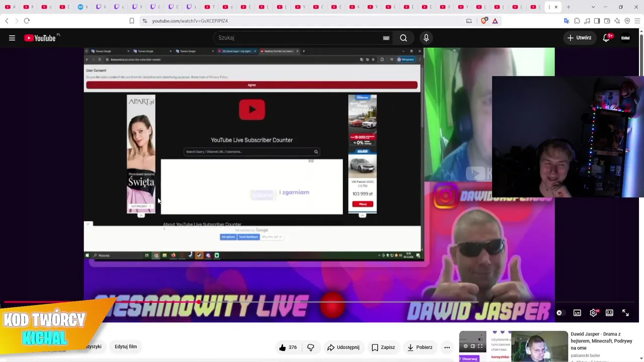Toggle subtitles in the video player
The height and width of the screenshot is (362, 644).
[x=577, y=313]
